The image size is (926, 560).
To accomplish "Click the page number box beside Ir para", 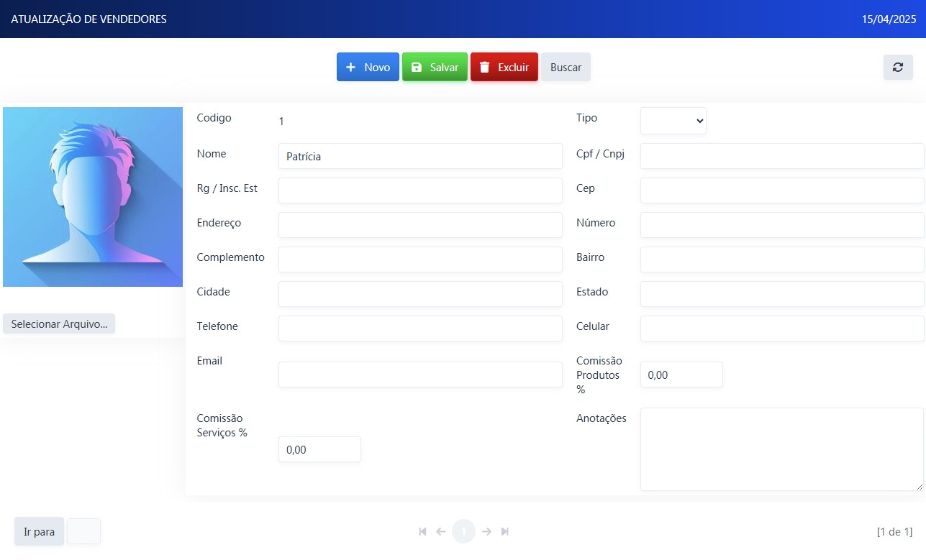I will tap(83, 531).
